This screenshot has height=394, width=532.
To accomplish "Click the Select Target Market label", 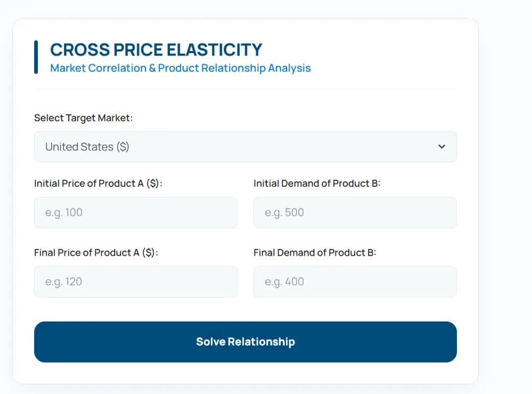I will [x=84, y=118].
